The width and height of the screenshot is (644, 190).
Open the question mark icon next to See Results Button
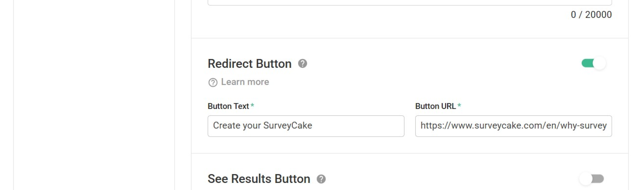coord(321,179)
